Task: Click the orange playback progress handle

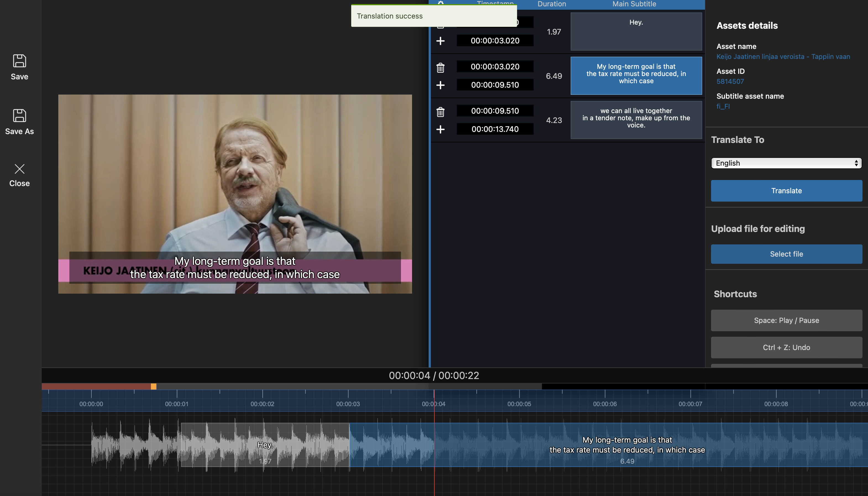Action: click(154, 386)
